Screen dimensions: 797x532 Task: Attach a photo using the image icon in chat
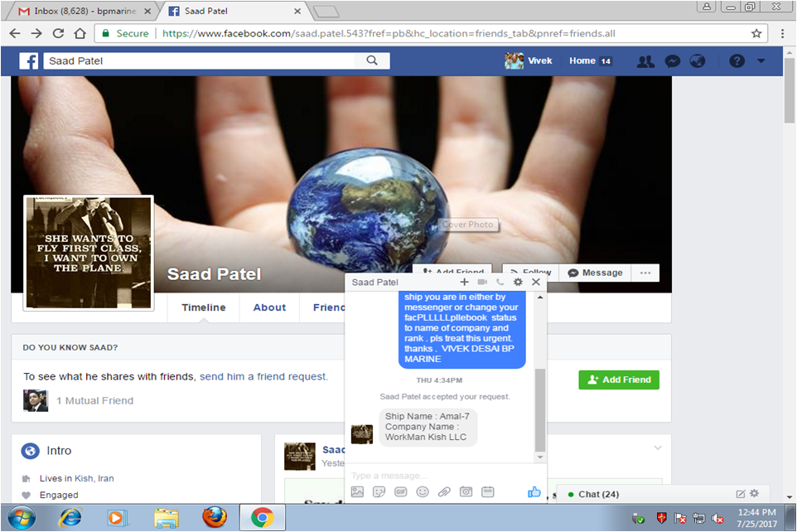357,492
